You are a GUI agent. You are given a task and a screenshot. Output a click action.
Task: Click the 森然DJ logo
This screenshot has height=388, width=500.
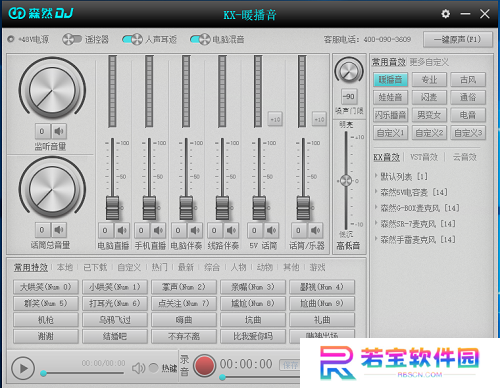[x=41, y=13]
